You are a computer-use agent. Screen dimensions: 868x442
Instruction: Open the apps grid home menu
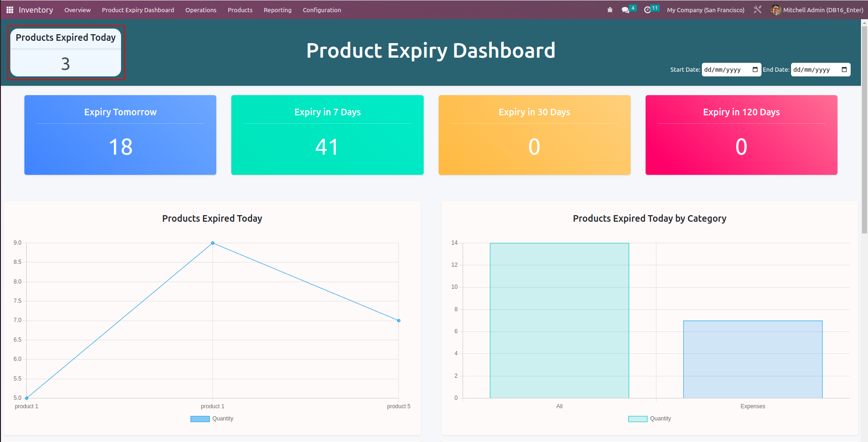click(9, 10)
